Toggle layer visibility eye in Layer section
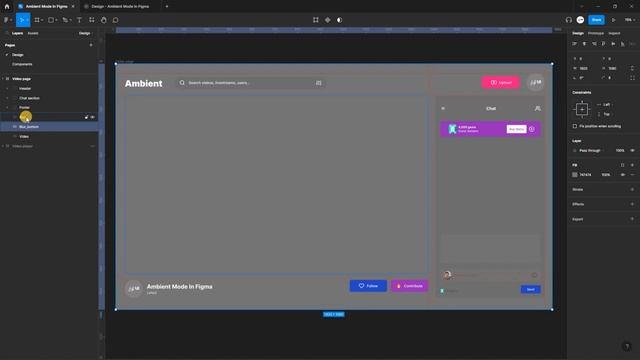The image size is (640, 360). tap(632, 151)
